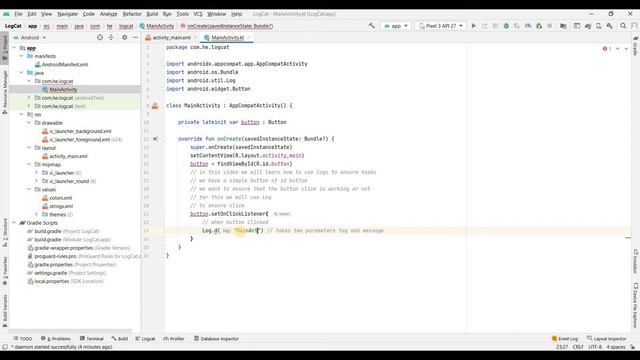Click the CRLF line separator in status bar
The image size is (640, 360).
point(578,347)
